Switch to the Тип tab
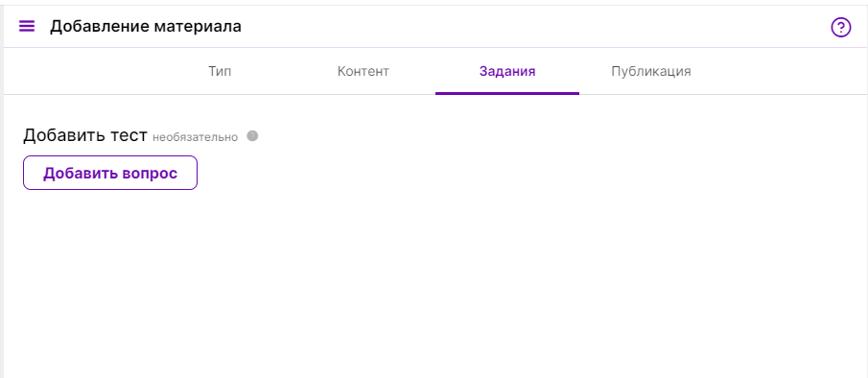The height and width of the screenshot is (378, 868). pyautogui.click(x=220, y=71)
